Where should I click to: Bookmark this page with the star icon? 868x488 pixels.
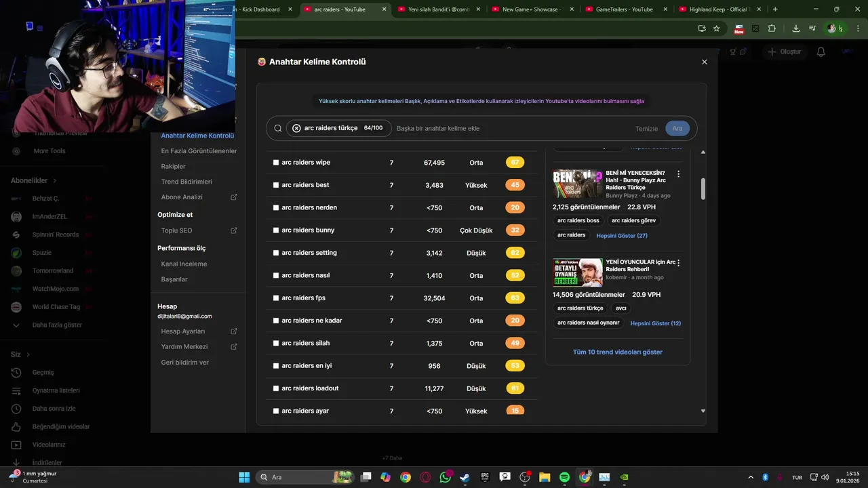click(x=717, y=28)
